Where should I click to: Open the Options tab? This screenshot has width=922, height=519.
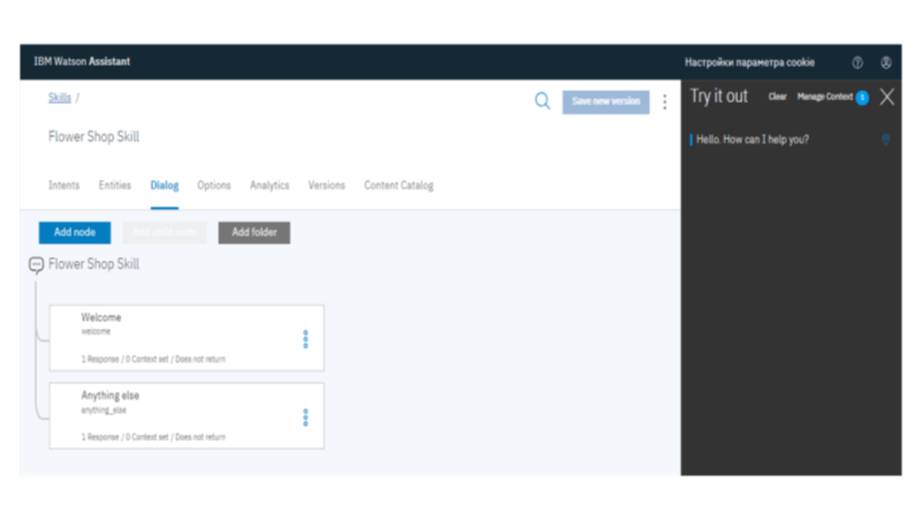(214, 186)
